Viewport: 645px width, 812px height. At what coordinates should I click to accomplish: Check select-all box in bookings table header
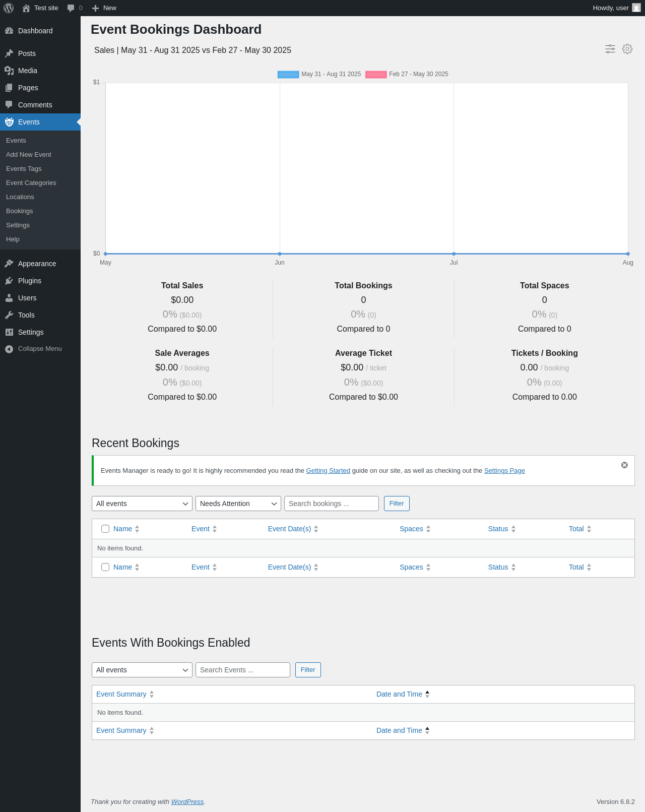(x=105, y=529)
